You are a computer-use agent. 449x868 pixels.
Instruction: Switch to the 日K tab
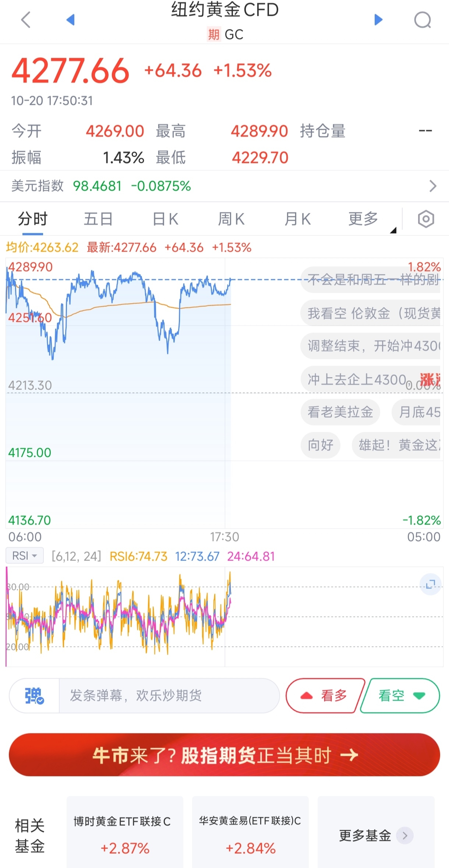(165, 219)
